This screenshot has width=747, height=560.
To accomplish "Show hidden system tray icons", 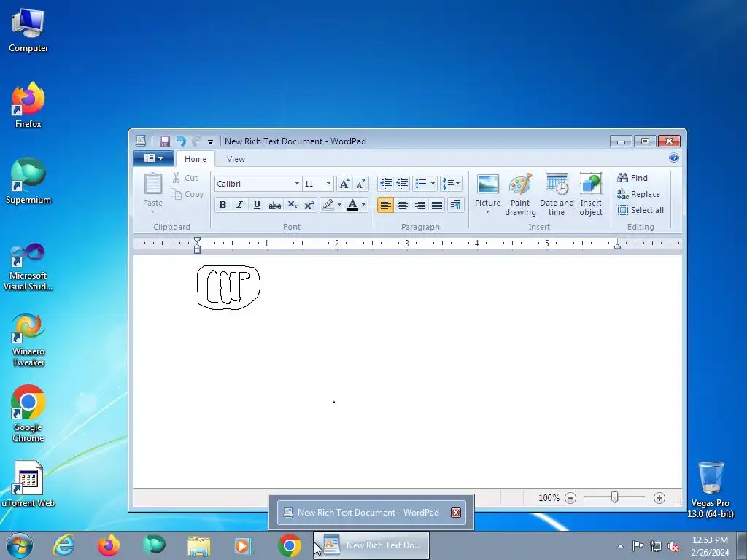I will [x=620, y=546].
